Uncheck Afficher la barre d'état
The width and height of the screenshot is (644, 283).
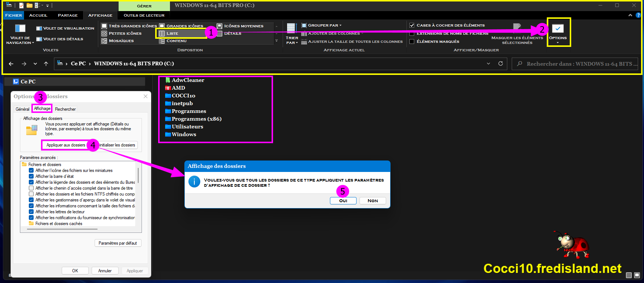(31, 176)
